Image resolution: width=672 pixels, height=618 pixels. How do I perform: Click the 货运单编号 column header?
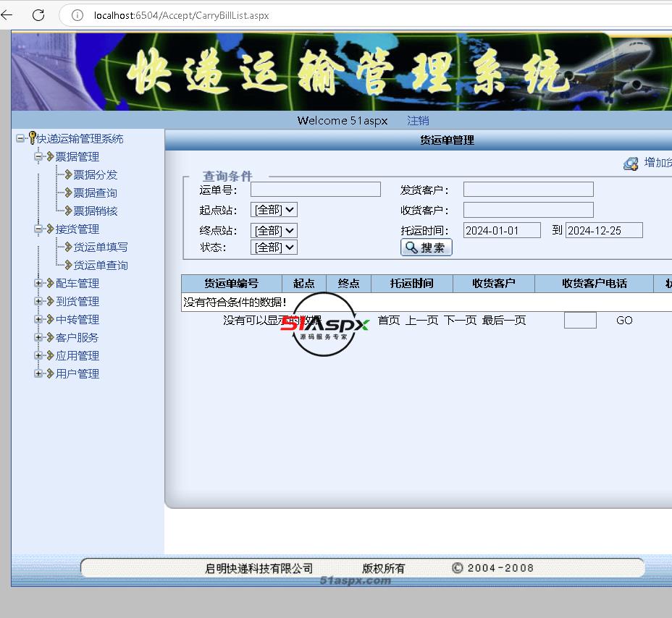[x=232, y=284]
